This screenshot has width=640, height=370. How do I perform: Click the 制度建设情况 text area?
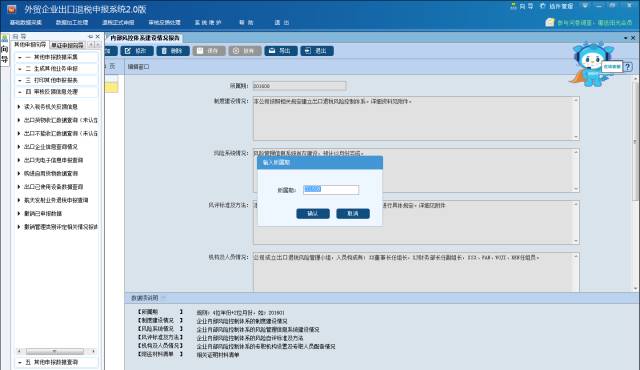416,118
